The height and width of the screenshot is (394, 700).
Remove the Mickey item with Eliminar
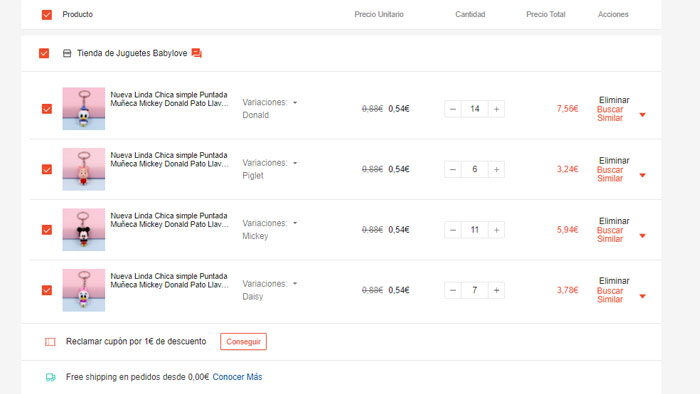(614, 221)
